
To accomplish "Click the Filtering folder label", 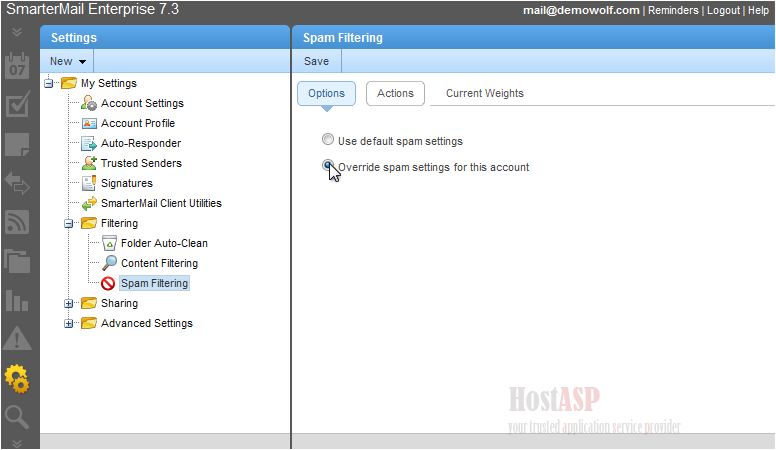I will (x=119, y=223).
